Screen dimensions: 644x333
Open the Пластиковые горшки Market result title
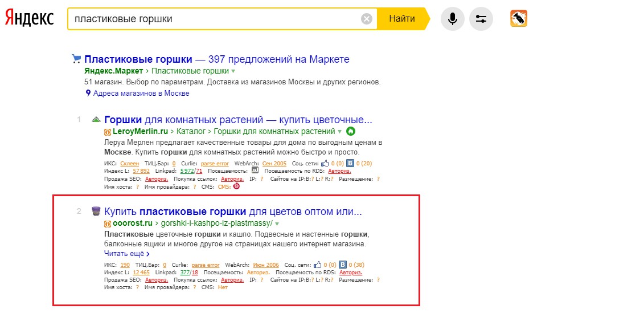pyautogui.click(x=217, y=59)
